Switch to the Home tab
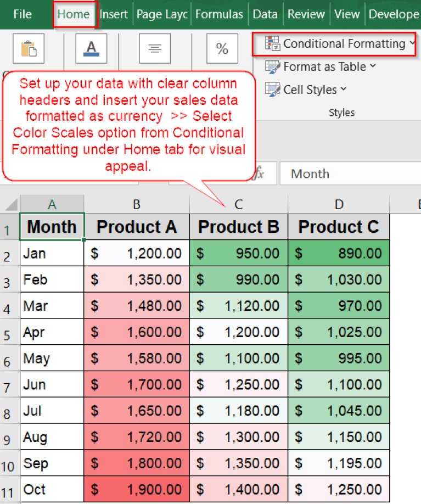This screenshot has width=421, height=504. point(74,14)
